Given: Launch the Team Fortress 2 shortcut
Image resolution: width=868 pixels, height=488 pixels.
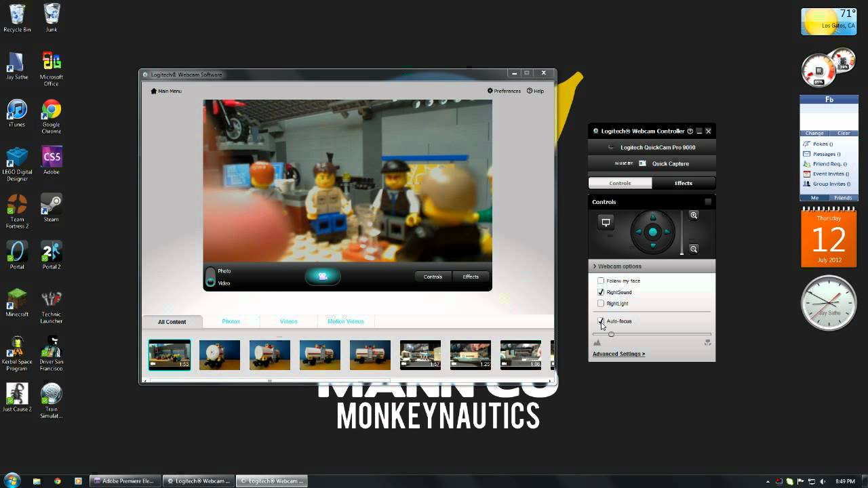Looking at the screenshot, I should [x=17, y=211].
